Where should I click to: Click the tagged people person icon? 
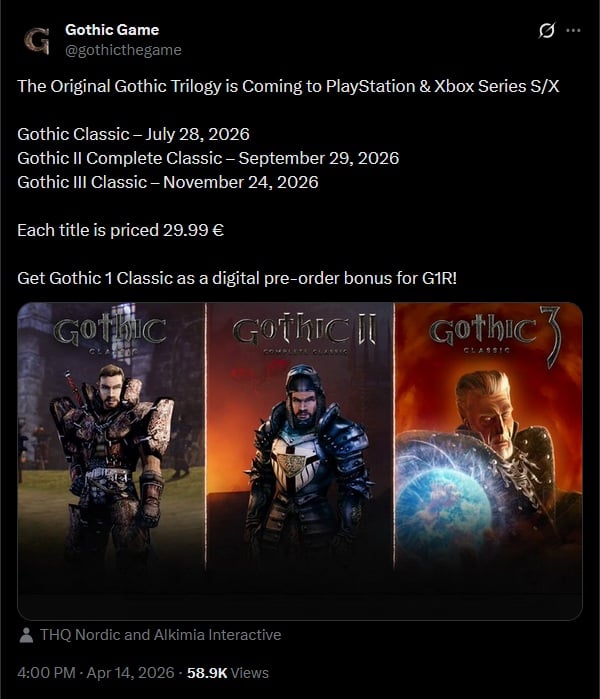click(26, 635)
